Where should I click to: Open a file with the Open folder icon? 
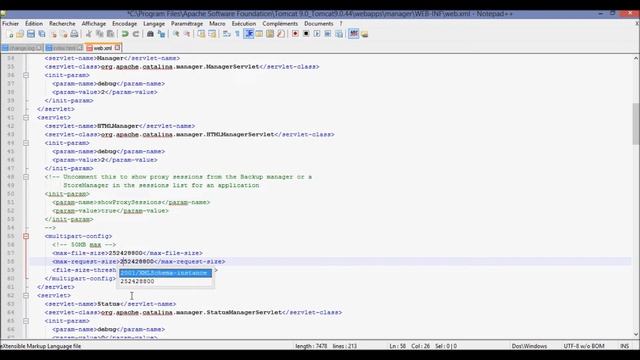tap(20, 34)
